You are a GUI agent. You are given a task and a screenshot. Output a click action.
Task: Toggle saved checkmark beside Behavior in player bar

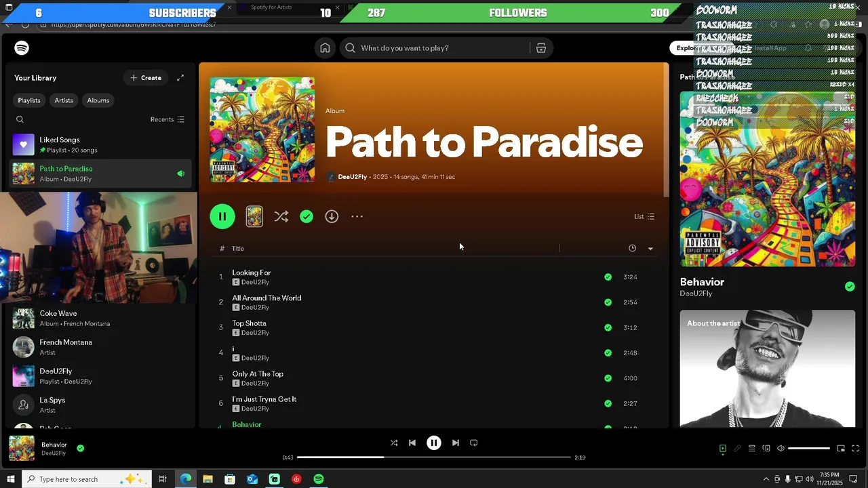pyautogui.click(x=80, y=448)
